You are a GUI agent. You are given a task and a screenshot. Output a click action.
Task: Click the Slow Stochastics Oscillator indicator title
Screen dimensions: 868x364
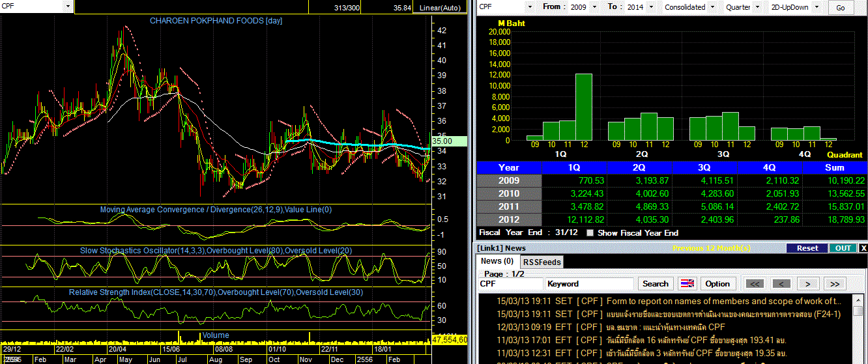click(216, 250)
